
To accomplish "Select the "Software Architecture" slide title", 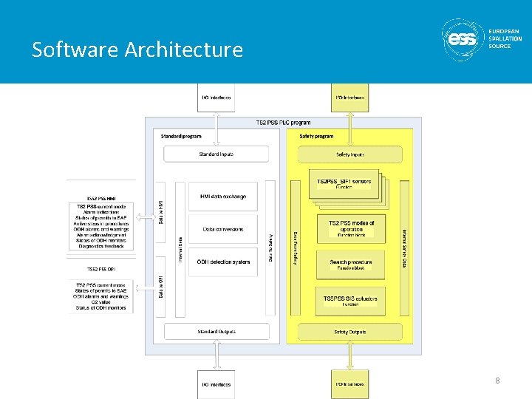I will pyautogui.click(x=137, y=50).
